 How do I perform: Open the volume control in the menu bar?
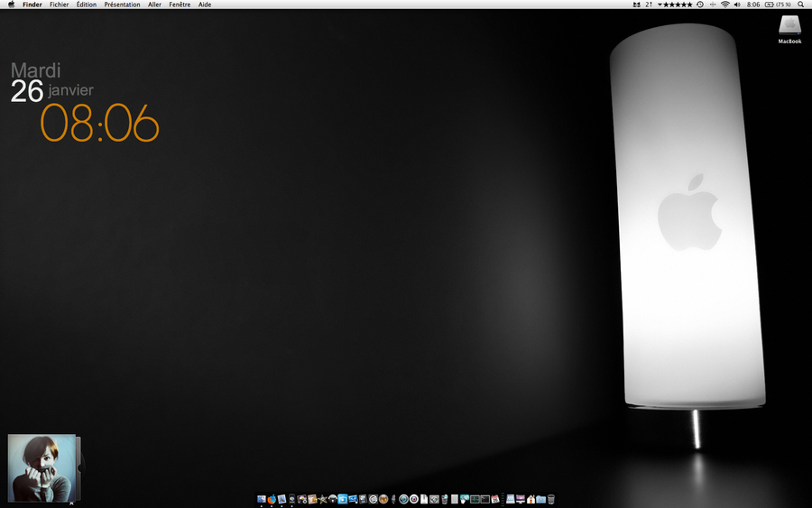737,5
